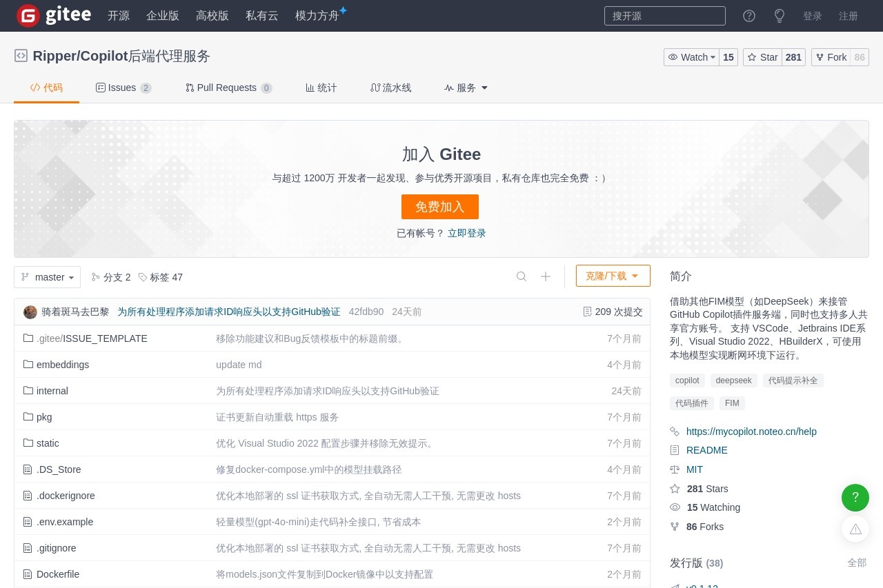Click the .gitignore file icon
The image size is (883, 588).
(28, 548)
